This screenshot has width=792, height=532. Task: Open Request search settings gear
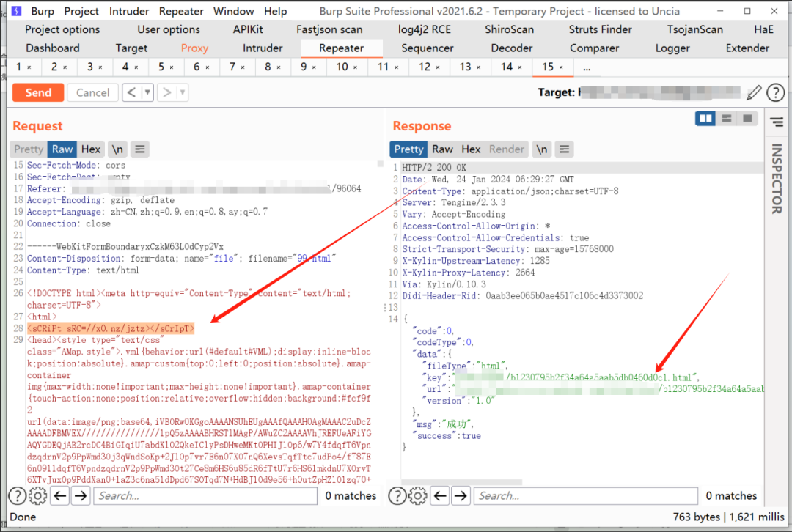point(37,495)
